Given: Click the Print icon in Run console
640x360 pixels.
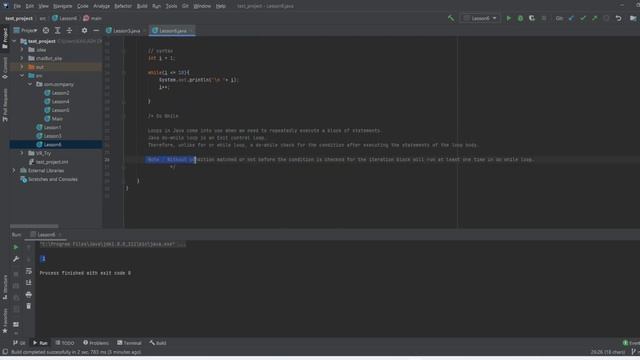Looking at the screenshot, I should point(29,295).
